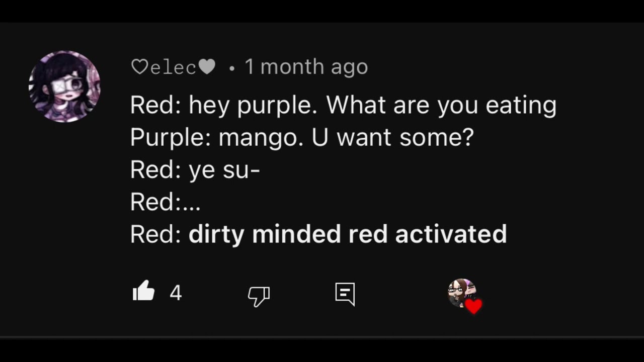Click the "1 month ago" timestamp

tap(306, 67)
